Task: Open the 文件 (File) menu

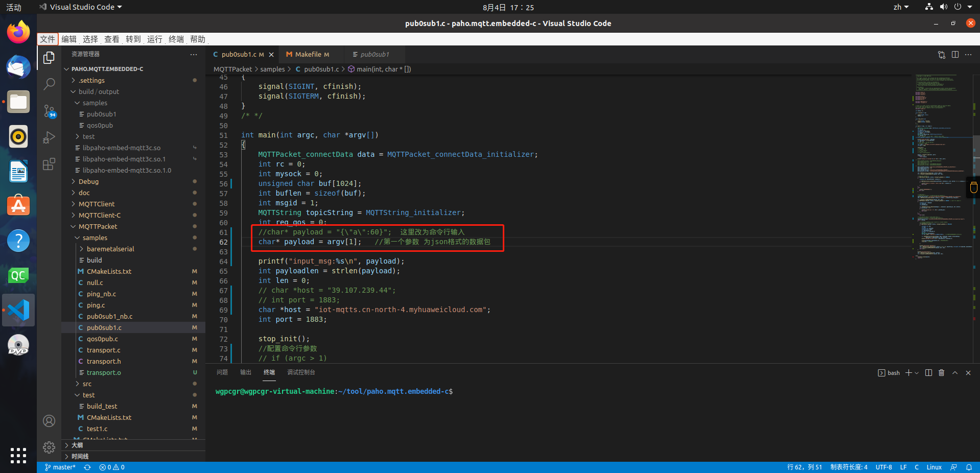Action: coord(48,39)
